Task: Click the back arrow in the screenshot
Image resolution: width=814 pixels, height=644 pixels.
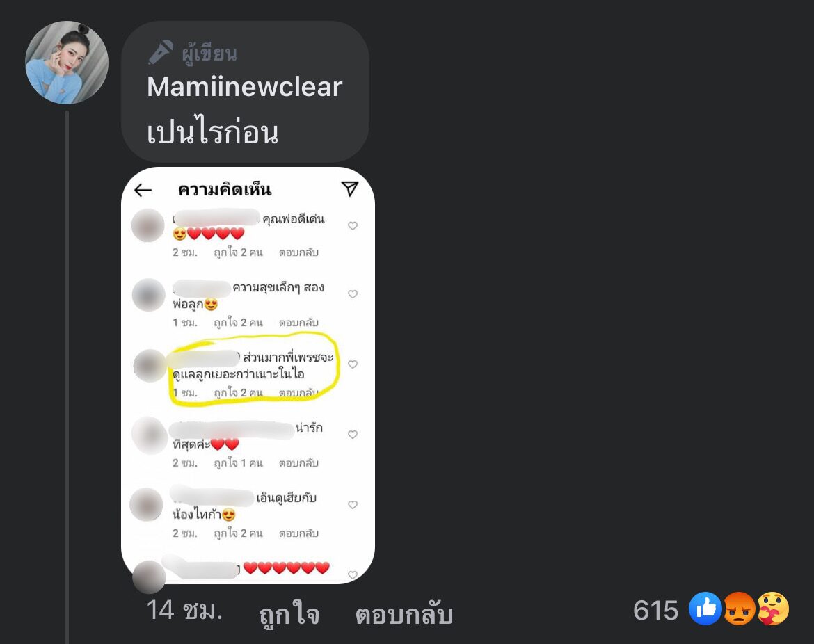Action: 143,190
